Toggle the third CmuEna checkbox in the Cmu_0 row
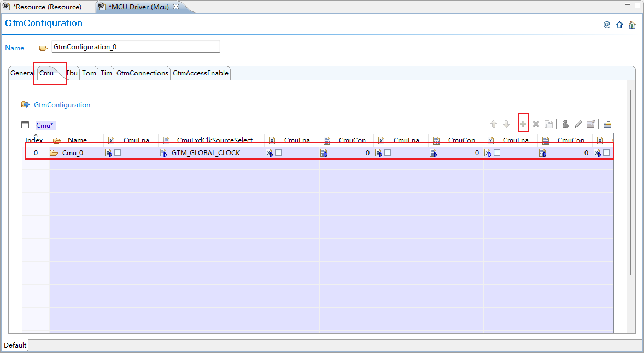 [387, 152]
